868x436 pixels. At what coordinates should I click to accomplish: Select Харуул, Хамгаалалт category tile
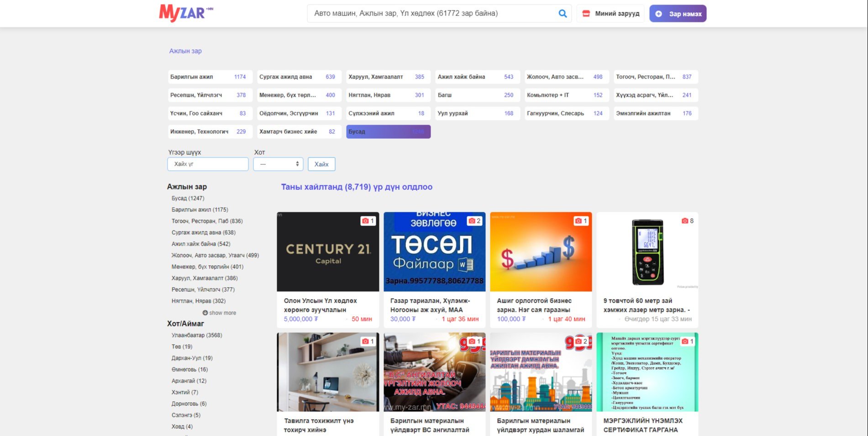[388, 77]
